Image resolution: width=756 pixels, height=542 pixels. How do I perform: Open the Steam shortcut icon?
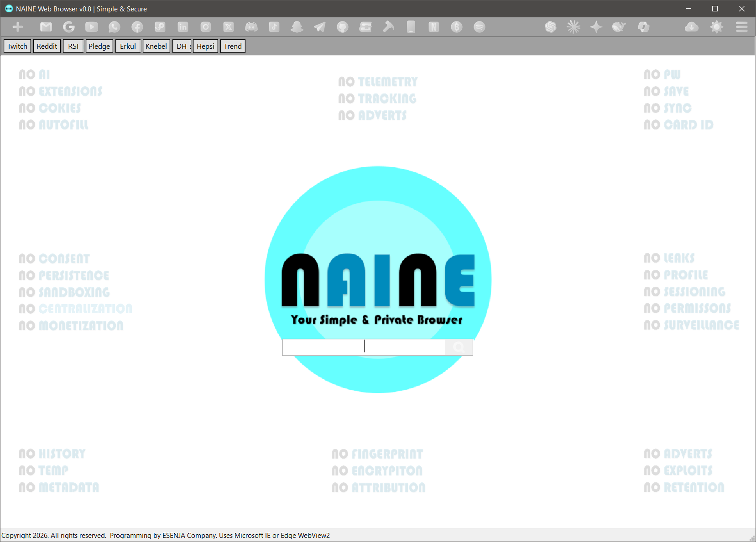160,27
